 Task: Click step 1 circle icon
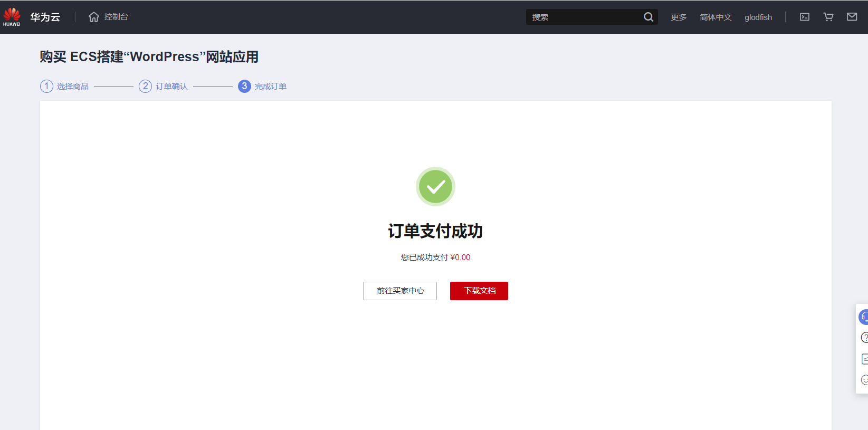click(46, 86)
